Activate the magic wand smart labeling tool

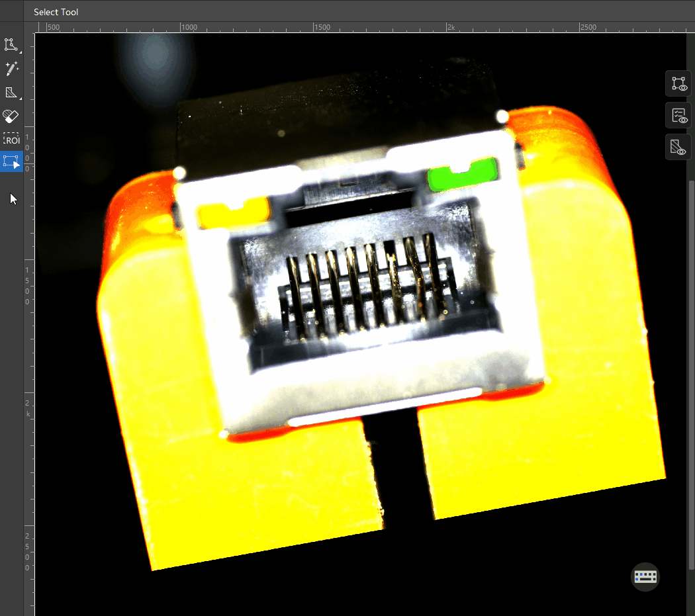(11, 69)
